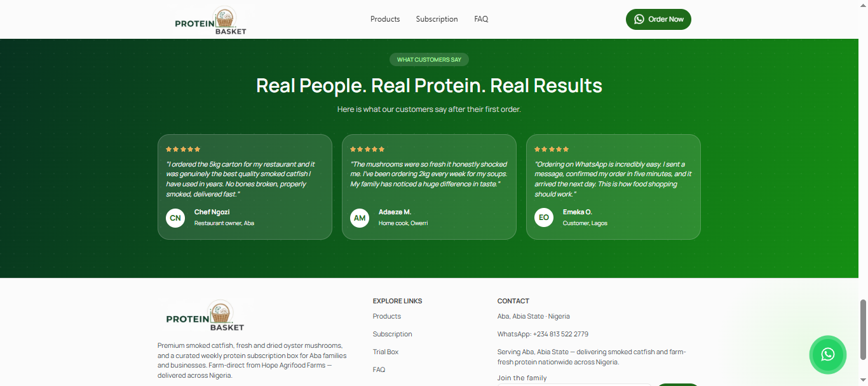Click the Protein Basket logo in header
The width and height of the screenshot is (868, 386).
tap(210, 20)
